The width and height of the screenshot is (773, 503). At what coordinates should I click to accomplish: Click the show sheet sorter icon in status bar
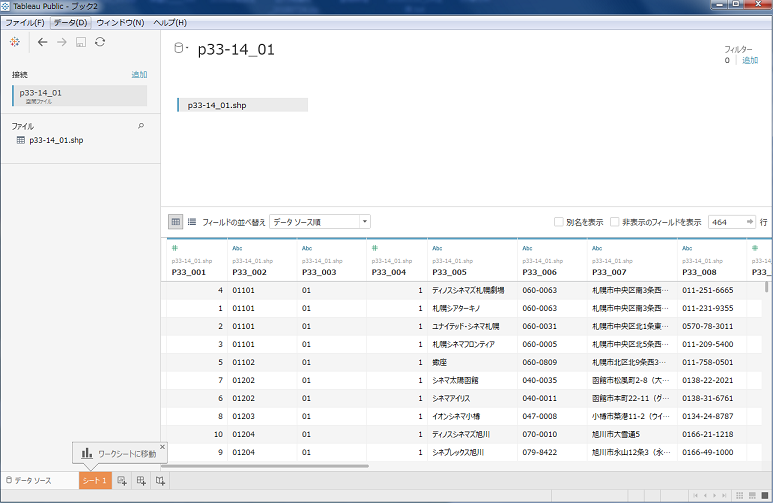coord(739,496)
